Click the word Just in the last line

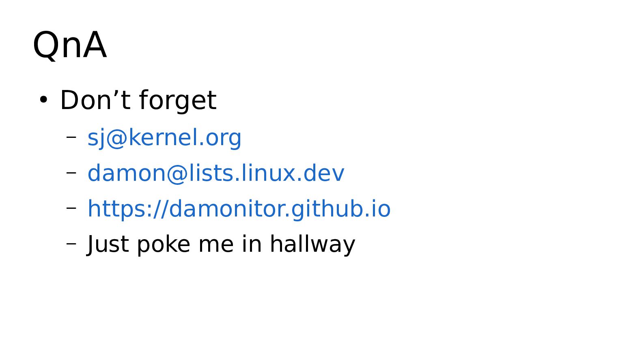tap(108, 244)
